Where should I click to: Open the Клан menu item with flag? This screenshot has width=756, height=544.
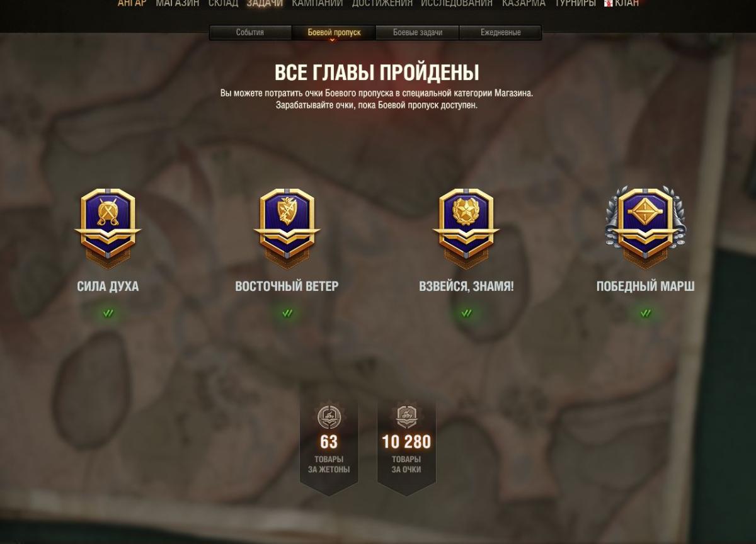[621, 4]
